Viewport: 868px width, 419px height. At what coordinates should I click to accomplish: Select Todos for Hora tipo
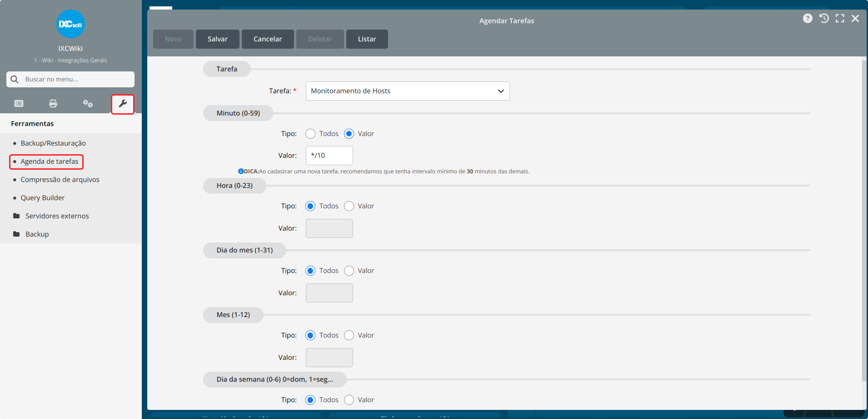tap(310, 206)
